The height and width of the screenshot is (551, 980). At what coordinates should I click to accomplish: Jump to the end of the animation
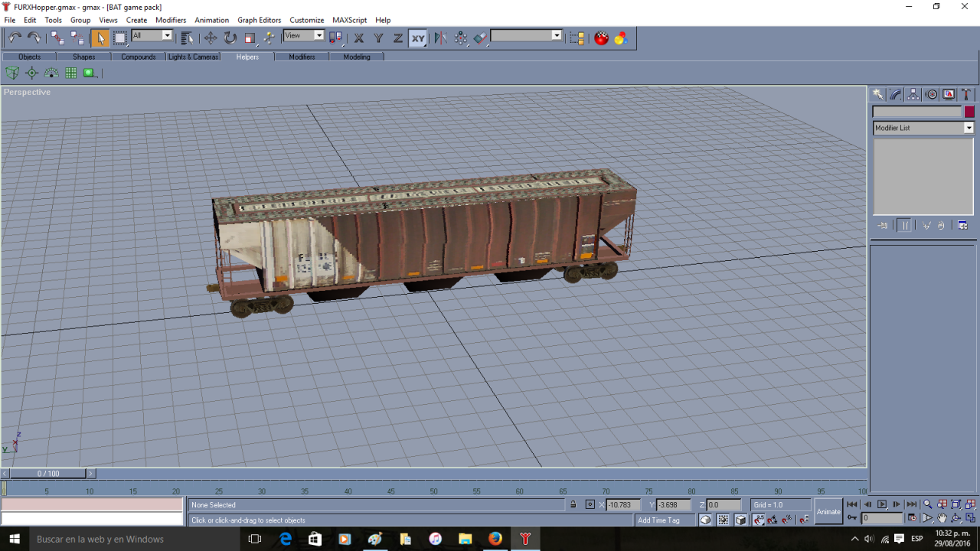[911, 504]
